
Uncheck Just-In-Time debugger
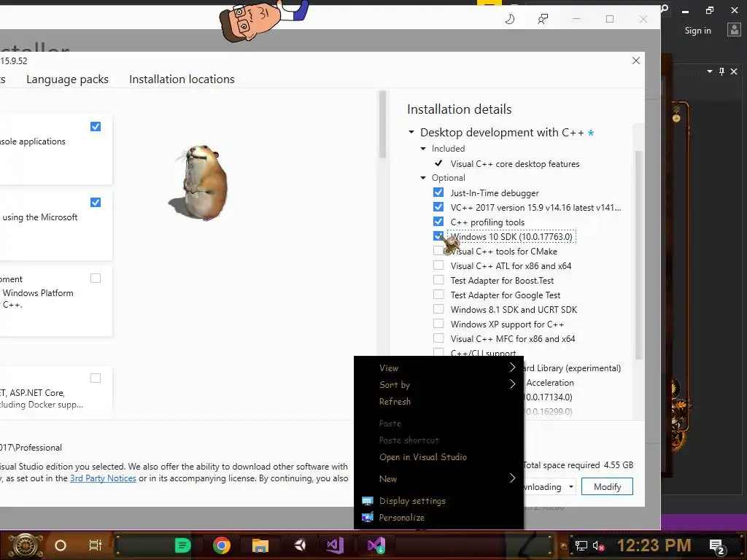438,192
